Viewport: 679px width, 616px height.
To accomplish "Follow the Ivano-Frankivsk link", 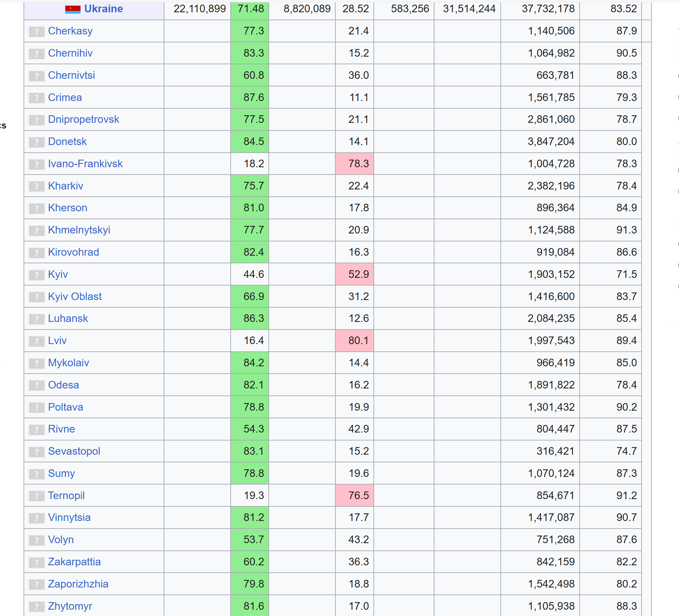I will coord(85,164).
